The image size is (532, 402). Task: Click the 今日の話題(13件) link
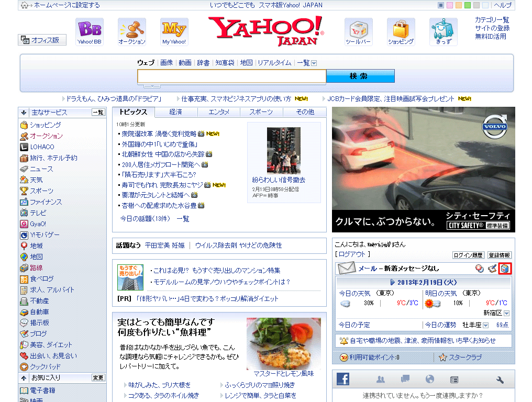[x=145, y=219]
